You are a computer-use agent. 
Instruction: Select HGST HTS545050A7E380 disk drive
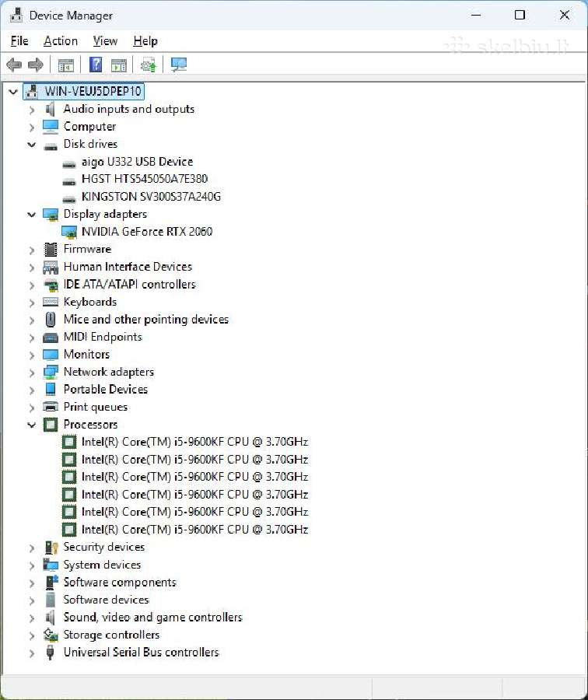[145, 179]
